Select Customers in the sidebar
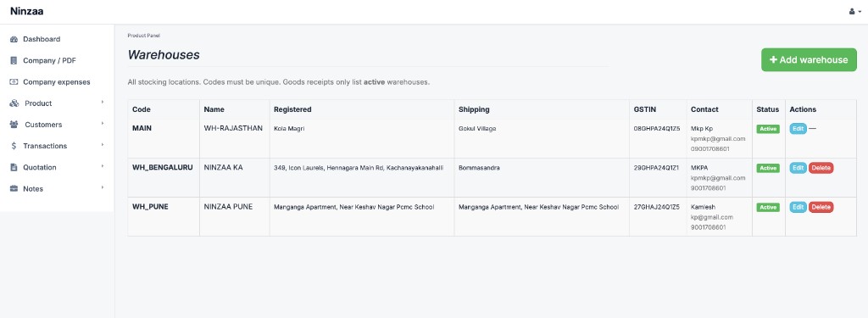Image resolution: width=868 pixels, height=318 pixels. pos(43,125)
